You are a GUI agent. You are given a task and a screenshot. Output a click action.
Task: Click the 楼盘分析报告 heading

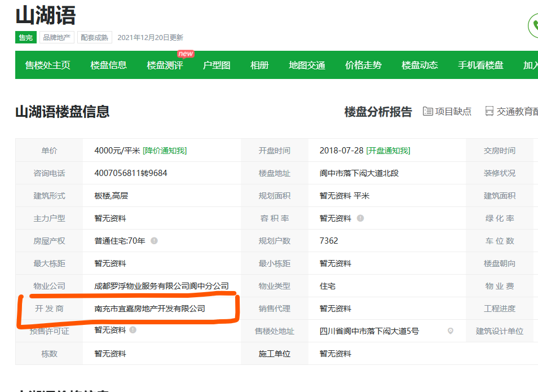tap(378, 112)
